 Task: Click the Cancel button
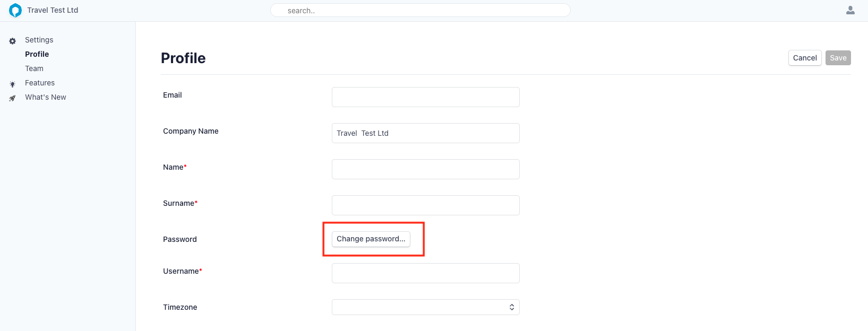pyautogui.click(x=804, y=58)
